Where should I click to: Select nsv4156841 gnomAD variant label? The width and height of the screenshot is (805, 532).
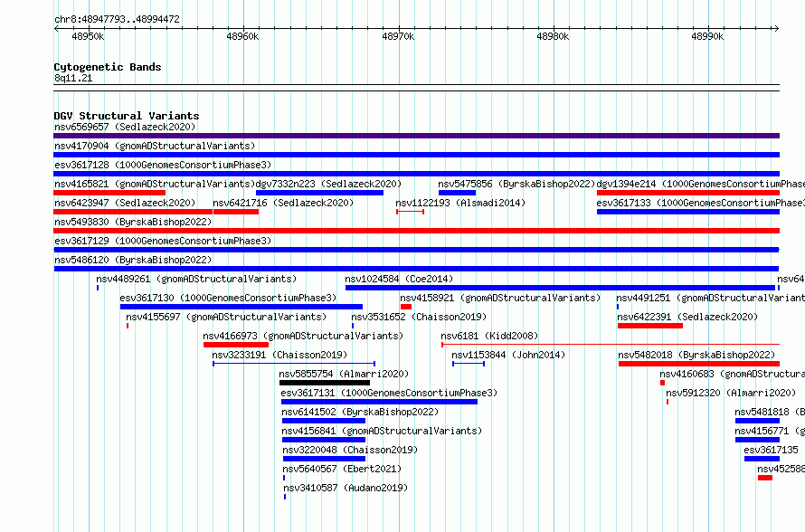[382, 431]
